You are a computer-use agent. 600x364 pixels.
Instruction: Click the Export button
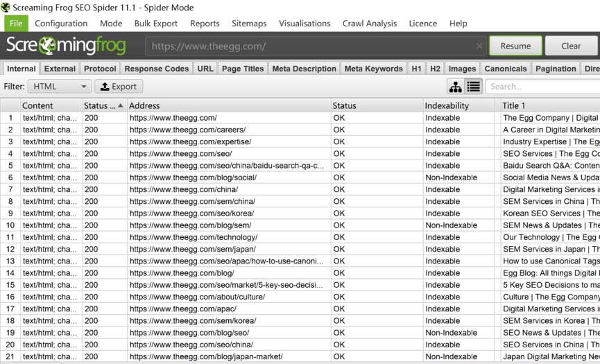pos(119,87)
